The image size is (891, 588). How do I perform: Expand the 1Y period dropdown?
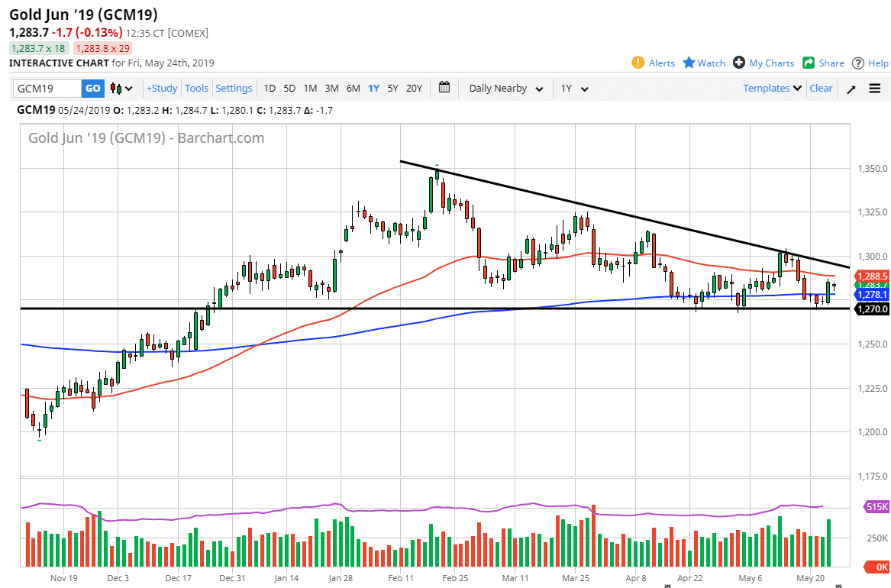[574, 89]
